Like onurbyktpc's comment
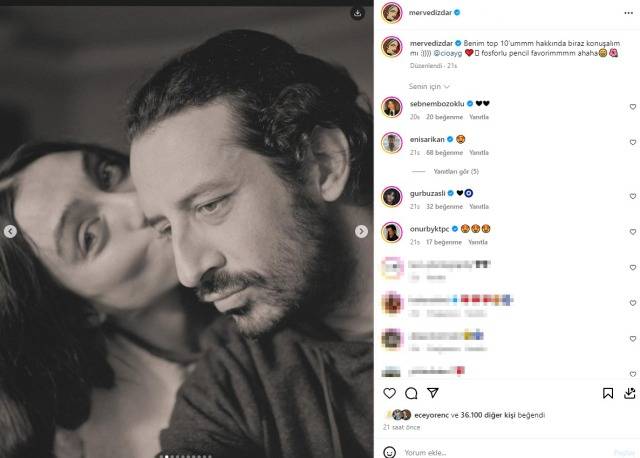 pyautogui.click(x=633, y=231)
